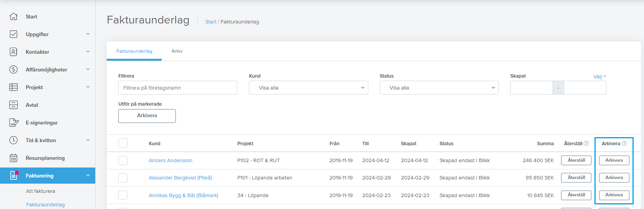This screenshot has height=209, width=644.
Task: Click Arkivera for Annikas Bygg & Båt
Action: (614, 195)
